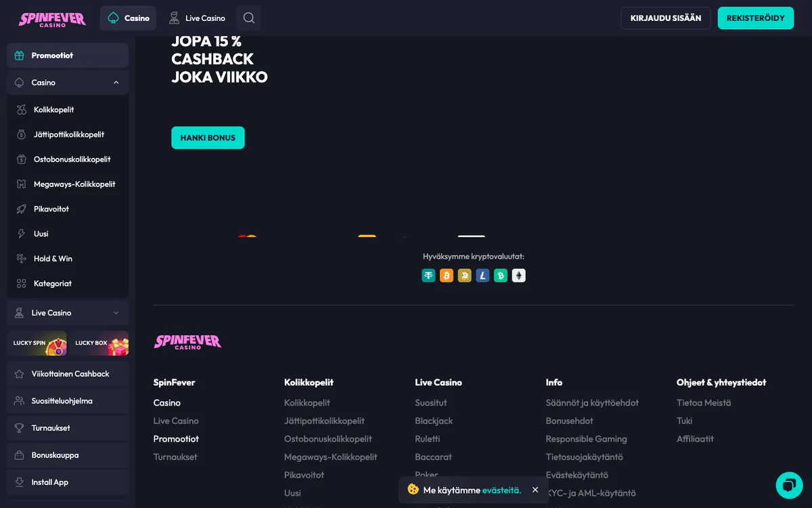Image resolution: width=812 pixels, height=508 pixels.
Task: Click the icon beside Megaways-Kolikkopelit
Action: [21, 184]
